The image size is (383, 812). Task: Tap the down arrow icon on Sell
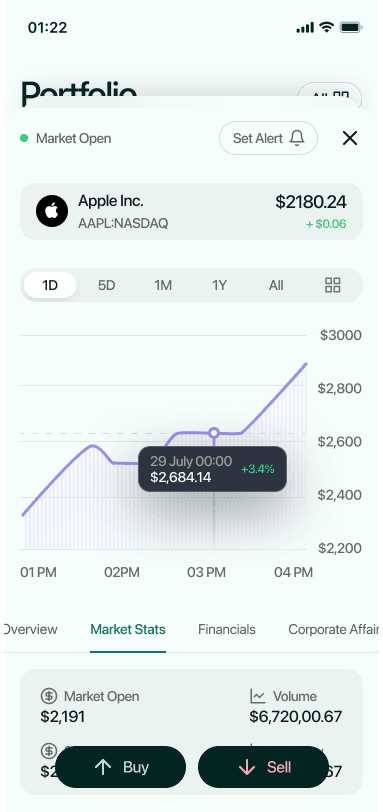(x=247, y=767)
